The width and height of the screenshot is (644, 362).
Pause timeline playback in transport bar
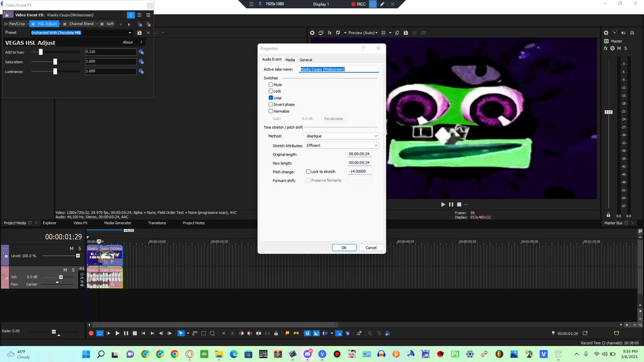(x=126, y=333)
